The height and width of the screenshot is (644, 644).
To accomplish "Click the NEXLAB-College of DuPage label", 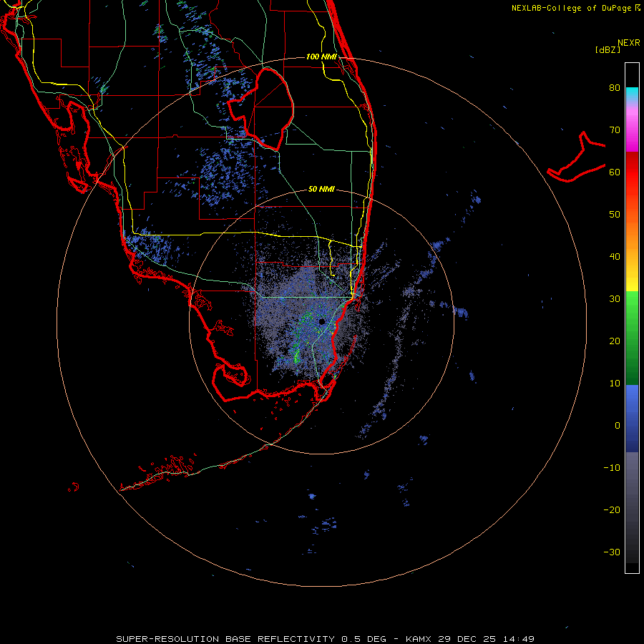I will (x=576, y=8).
